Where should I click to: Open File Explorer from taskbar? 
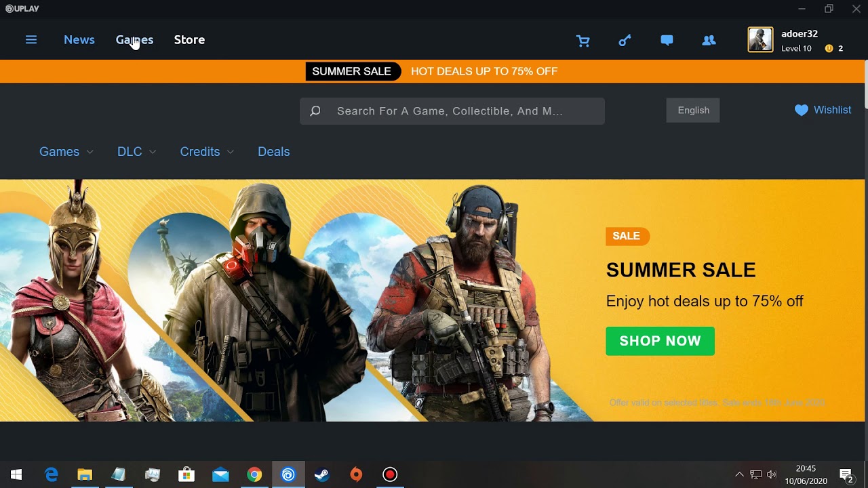pos(85,474)
